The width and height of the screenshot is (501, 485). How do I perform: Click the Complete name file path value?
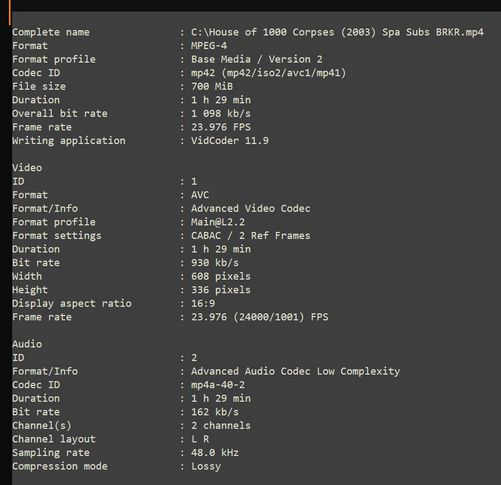(337, 32)
